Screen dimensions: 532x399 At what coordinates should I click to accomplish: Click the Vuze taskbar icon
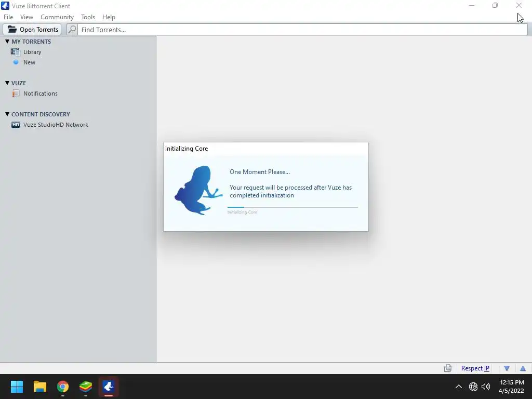pyautogui.click(x=109, y=387)
